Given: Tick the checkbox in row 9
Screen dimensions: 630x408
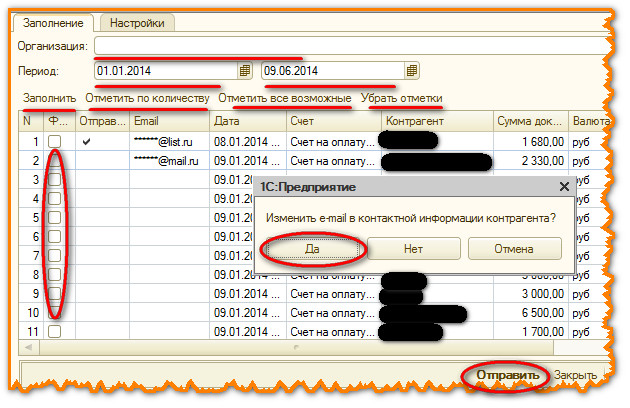Looking at the screenshot, I should pos(55,293).
